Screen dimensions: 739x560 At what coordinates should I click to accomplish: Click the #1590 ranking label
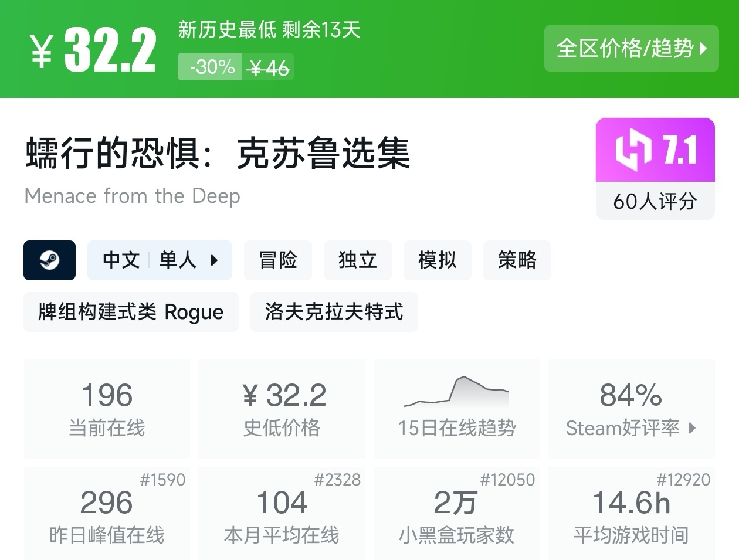click(162, 480)
